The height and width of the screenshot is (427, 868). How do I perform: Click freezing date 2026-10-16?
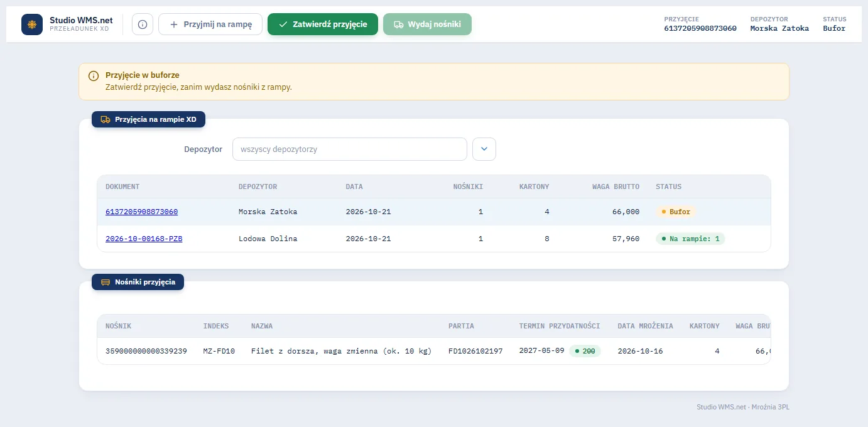(641, 351)
